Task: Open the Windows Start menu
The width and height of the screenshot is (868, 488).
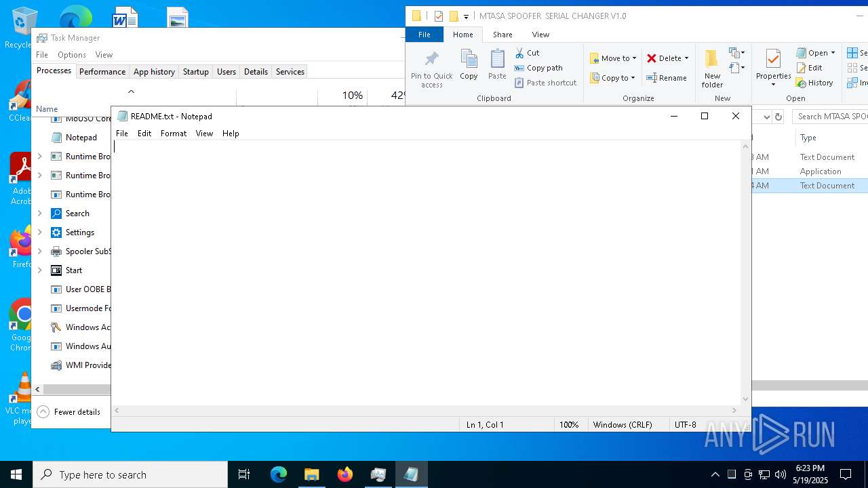Action: (x=16, y=474)
